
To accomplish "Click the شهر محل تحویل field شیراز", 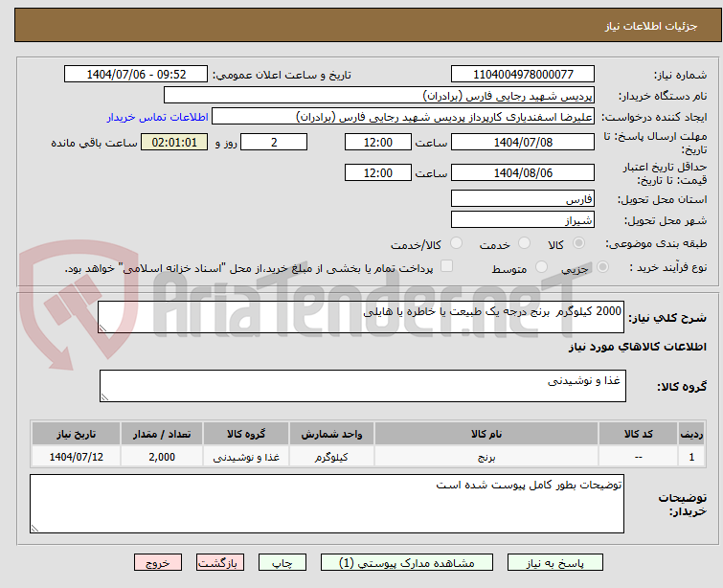I will 523,220.
